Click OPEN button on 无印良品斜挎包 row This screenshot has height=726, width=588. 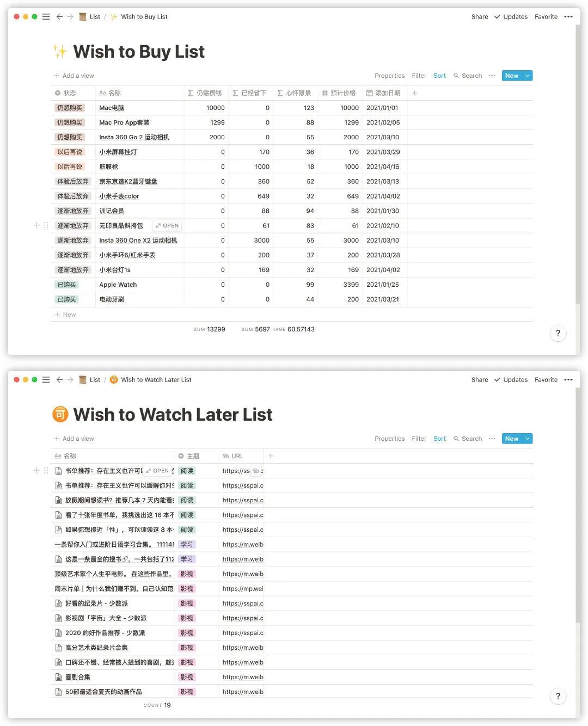(167, 225)
